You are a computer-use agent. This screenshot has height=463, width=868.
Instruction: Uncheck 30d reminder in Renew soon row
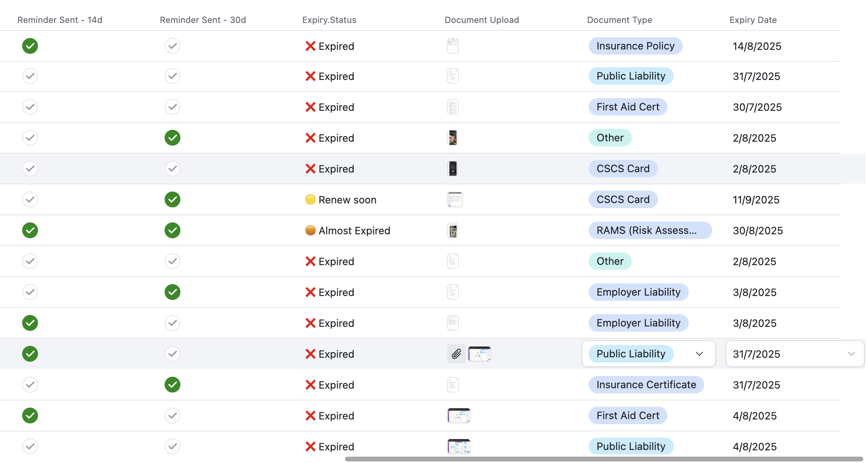tap(172, 199)
